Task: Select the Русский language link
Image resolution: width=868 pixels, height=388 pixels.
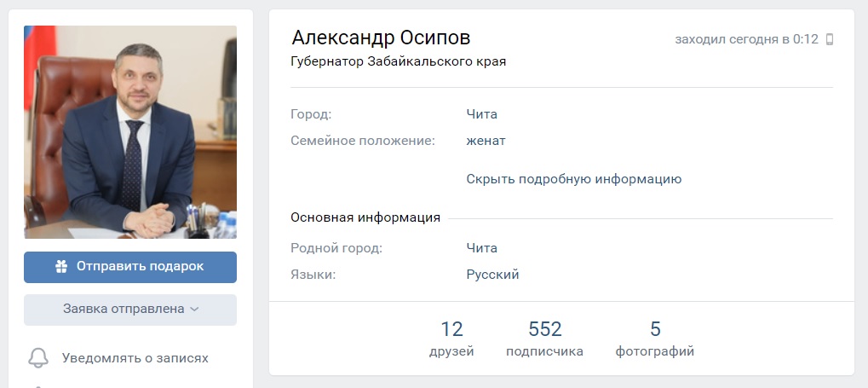Action: pyautogui.click(x=492, y=275)
